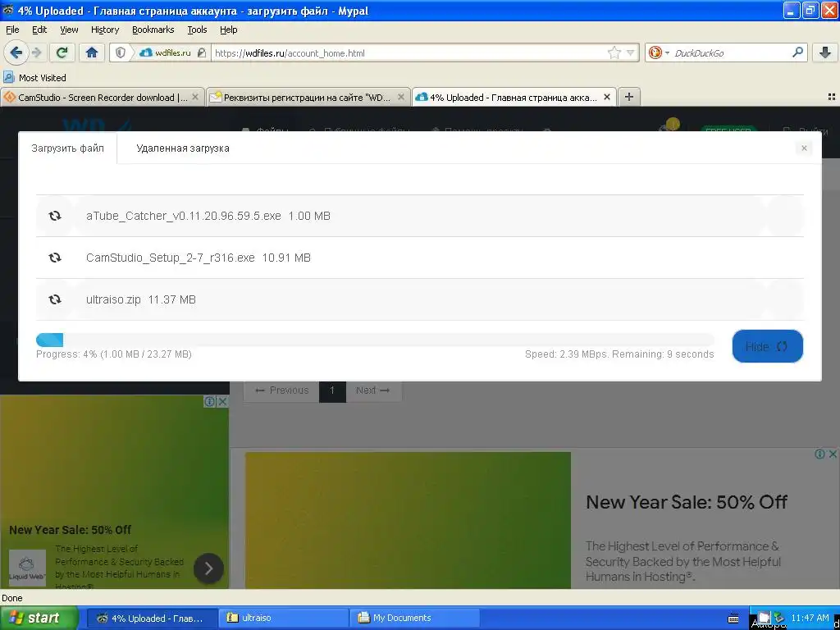The height and width of the screenshot is (630, 840).
Task: Click the Most Visited bookmarks icon
Action: 8,77
